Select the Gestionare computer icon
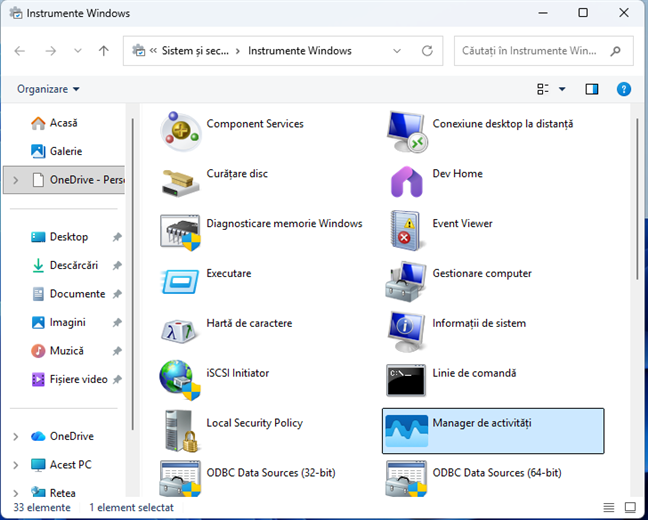 coord(406,281)
